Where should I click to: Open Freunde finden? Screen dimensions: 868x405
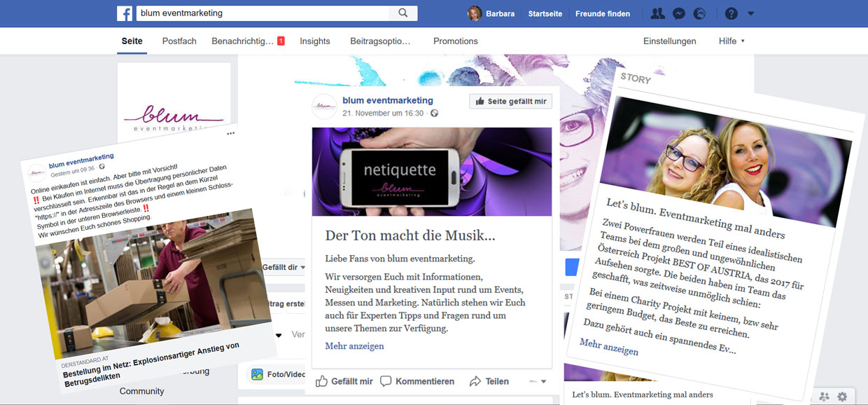[603, 13]
